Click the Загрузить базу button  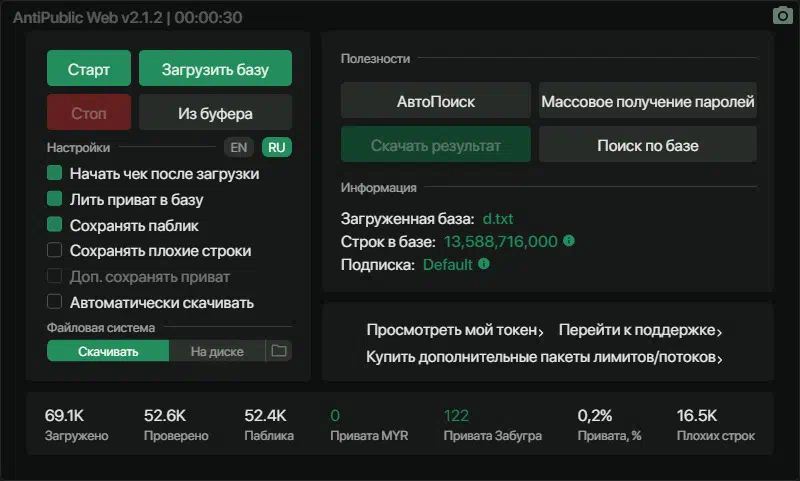[215, 68]
